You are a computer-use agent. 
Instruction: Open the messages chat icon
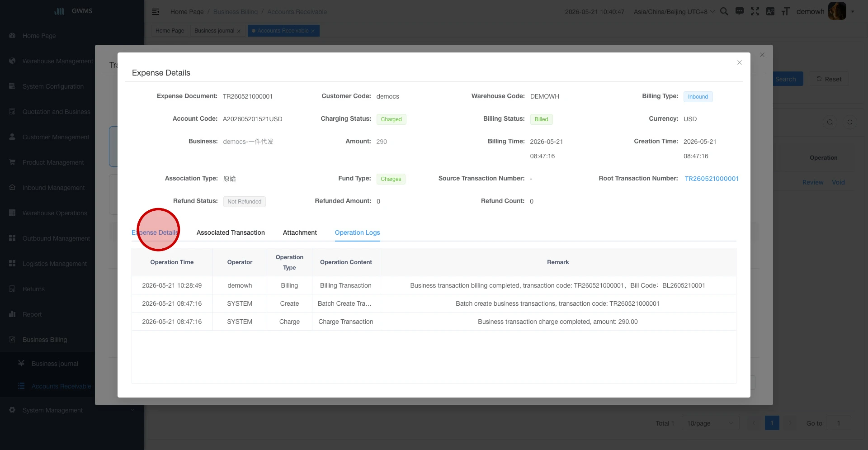[740, 12]
